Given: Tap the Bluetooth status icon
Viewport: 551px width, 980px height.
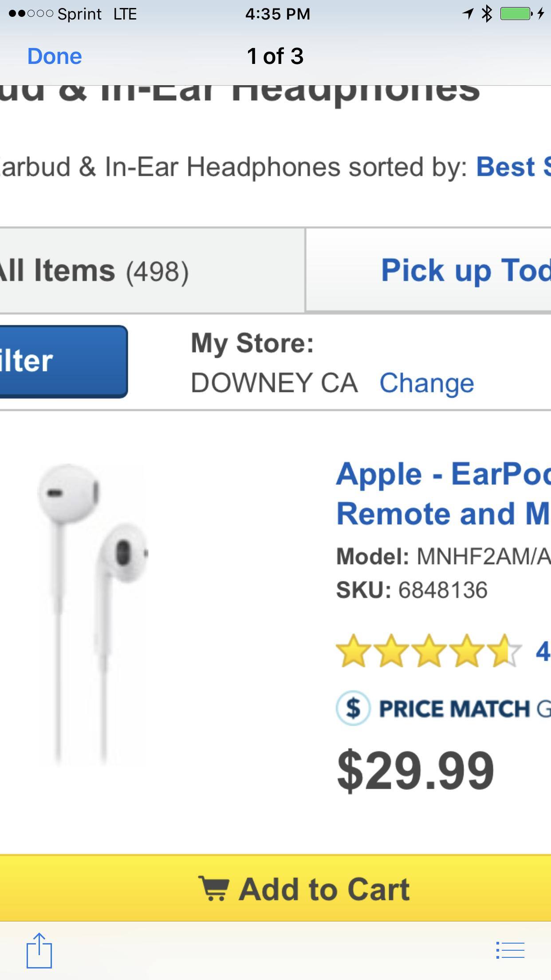Looking at the screenshot, I should pos(487,14).
